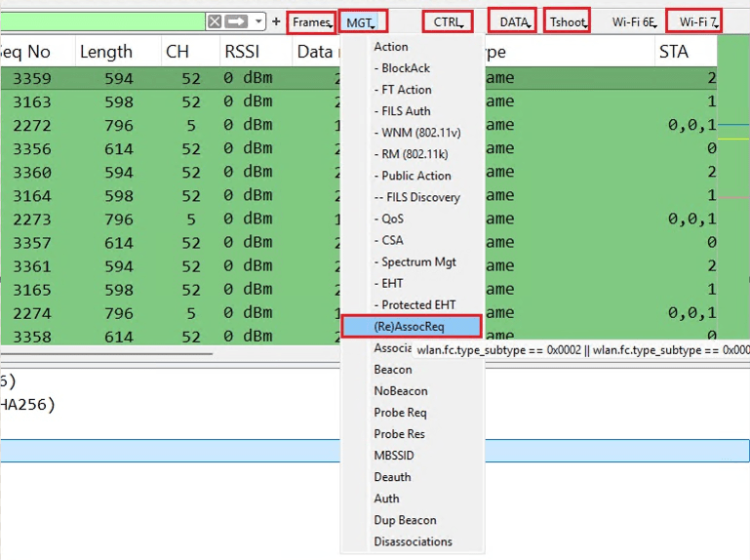
Task: Clear the display filter with the X icon
Action: coord(214,21)
